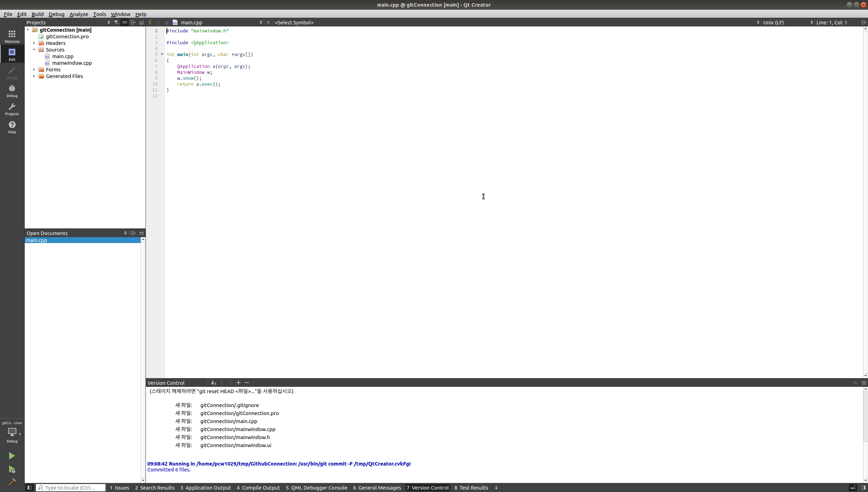Viewport: 868px width, 492px height.
Task: Switch to Debug mode in sidebar
Action: click(12, 91)
